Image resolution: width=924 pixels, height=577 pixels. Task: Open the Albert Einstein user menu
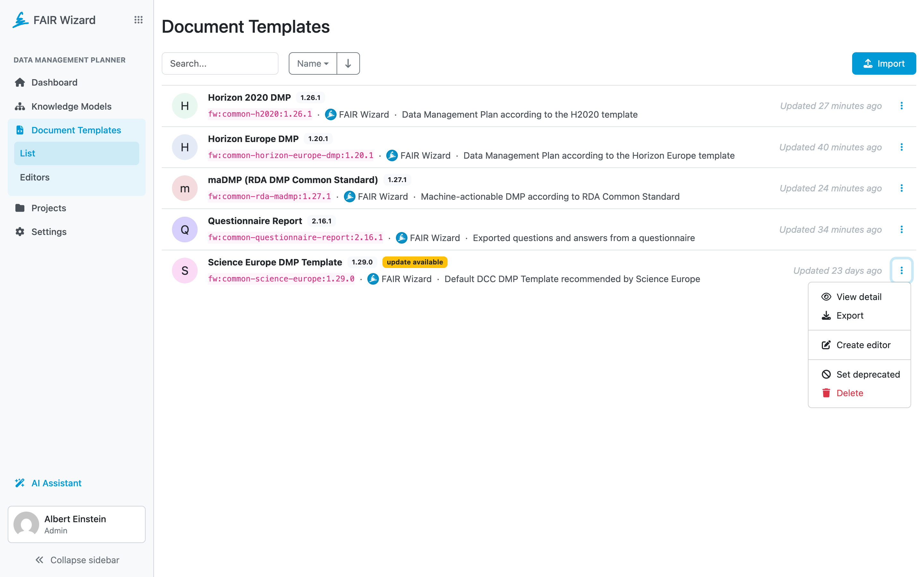point(77,524)
